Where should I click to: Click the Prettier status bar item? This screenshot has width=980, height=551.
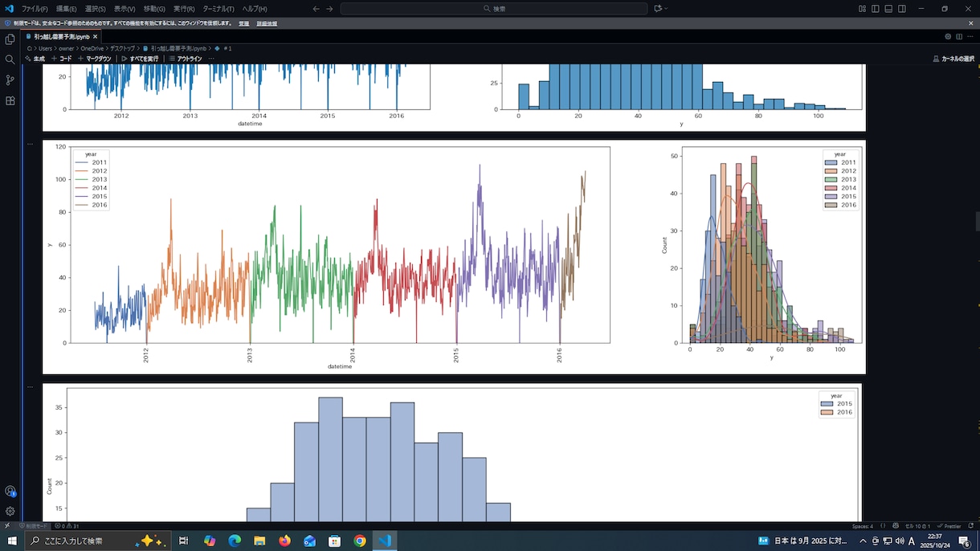coord(949,526)
